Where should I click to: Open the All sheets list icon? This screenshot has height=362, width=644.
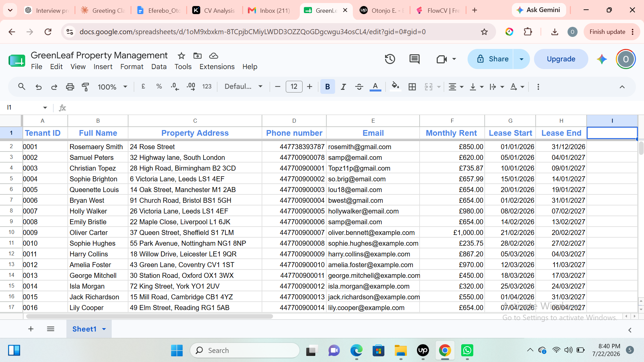[x=51, y=329]
